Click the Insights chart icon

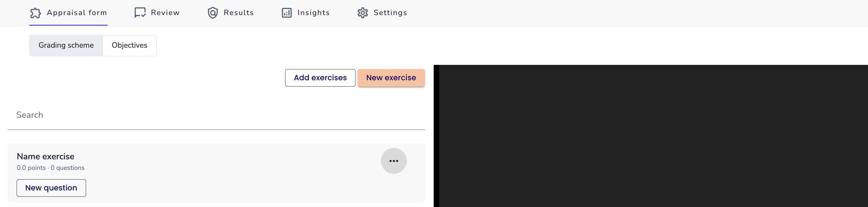pyautogui.click(x=287, y=13)
